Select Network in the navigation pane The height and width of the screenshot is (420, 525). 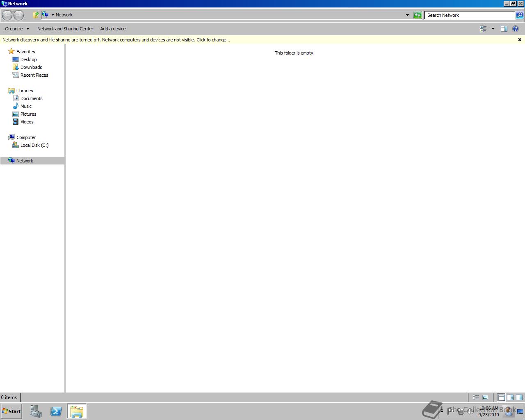point(32,161)
